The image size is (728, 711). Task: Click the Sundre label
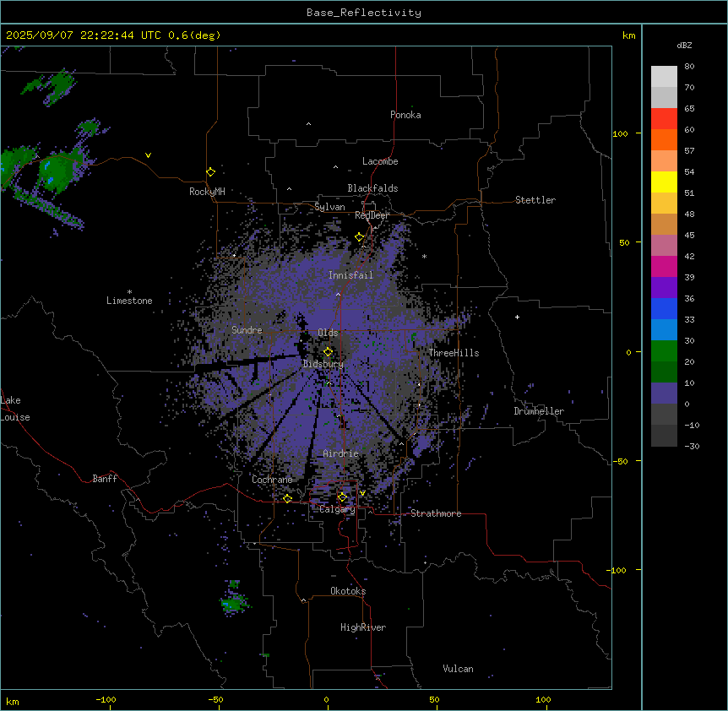(247, 330)
